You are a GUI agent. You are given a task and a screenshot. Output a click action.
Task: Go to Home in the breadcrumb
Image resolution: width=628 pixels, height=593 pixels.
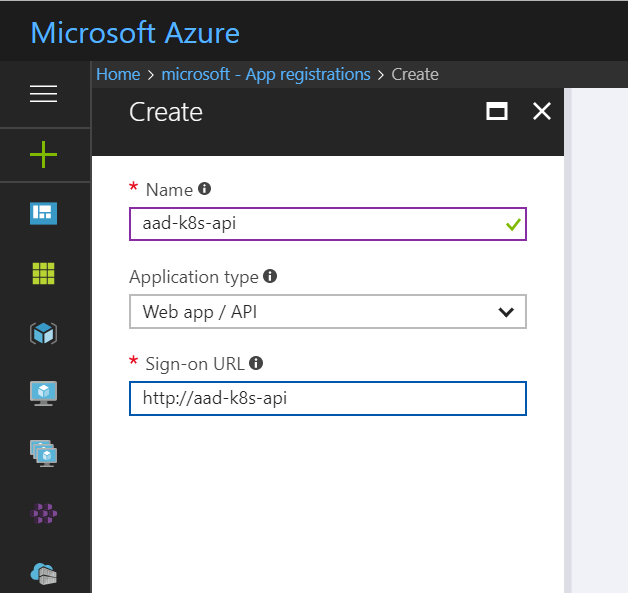[x=118, y=74]
